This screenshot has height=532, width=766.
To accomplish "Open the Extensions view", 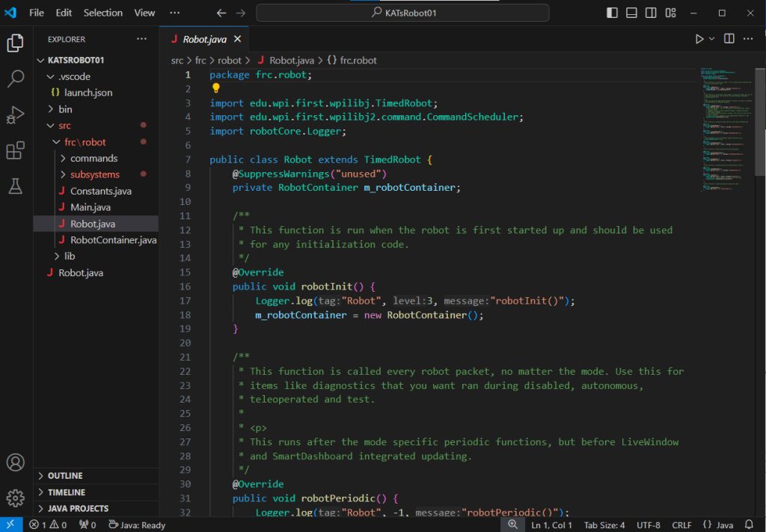I will [15, 150].
